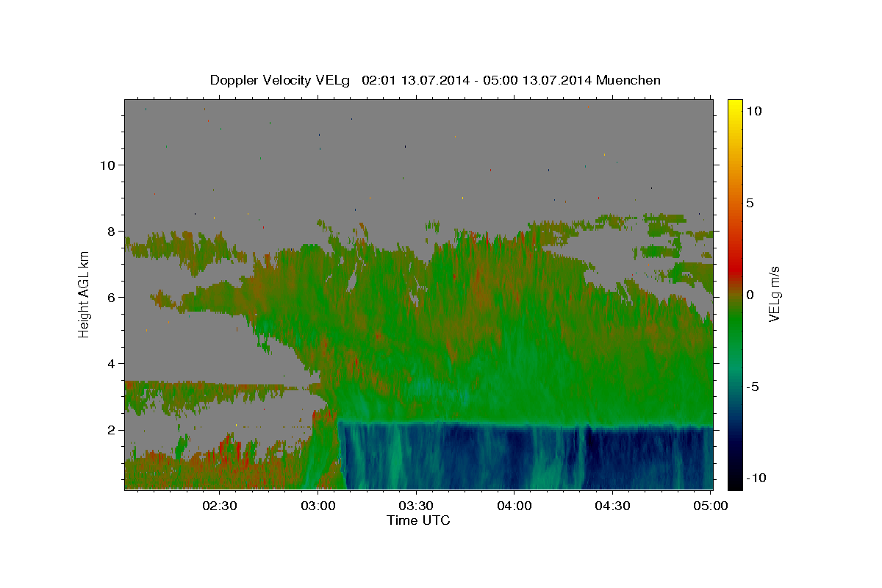Click the dark blue rain region below 2 km
Screen dimensions: 882x588
click(x=526, y=456)
